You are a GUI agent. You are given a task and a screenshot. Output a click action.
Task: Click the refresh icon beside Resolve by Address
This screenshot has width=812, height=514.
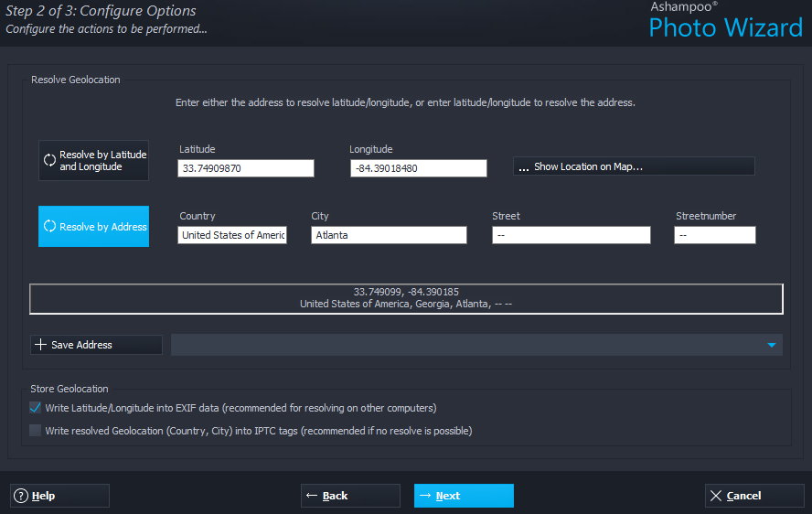coord(49,227)
